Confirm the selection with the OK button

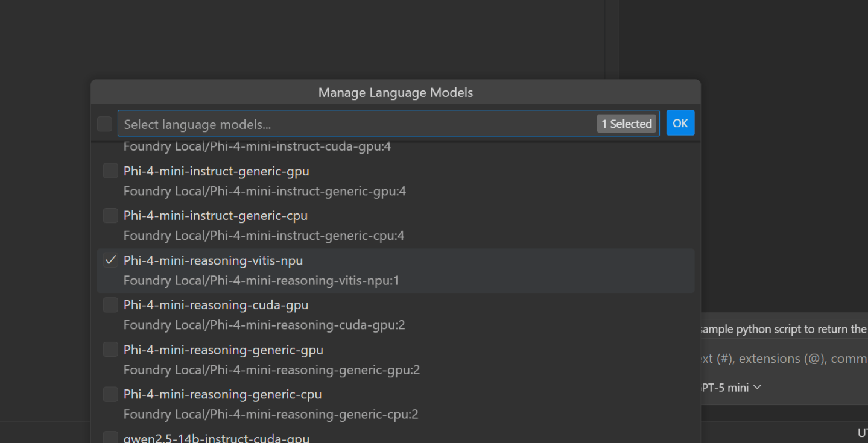[680, 123]
